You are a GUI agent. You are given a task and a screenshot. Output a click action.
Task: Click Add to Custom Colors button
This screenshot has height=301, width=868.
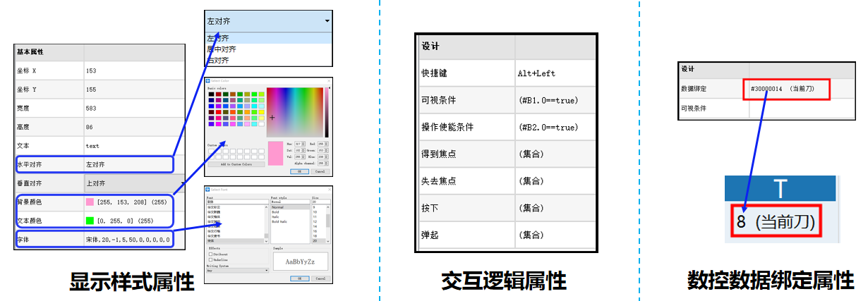pos(236,164)
